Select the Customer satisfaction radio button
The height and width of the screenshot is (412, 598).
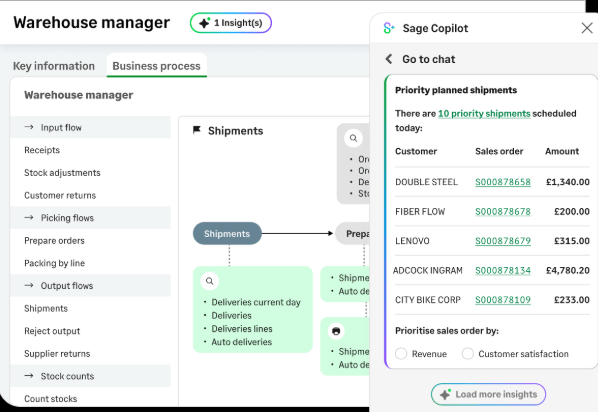click(x=468, y=354)
